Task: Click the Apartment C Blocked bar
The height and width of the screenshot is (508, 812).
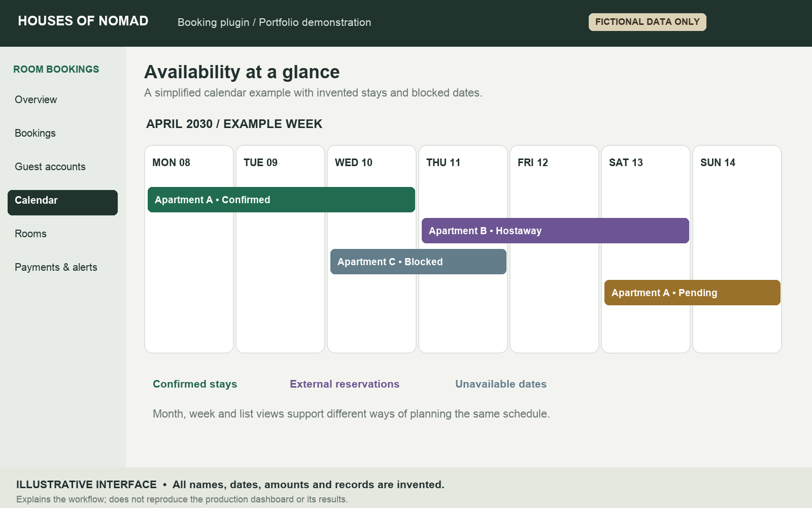Action: coord(418,262)
